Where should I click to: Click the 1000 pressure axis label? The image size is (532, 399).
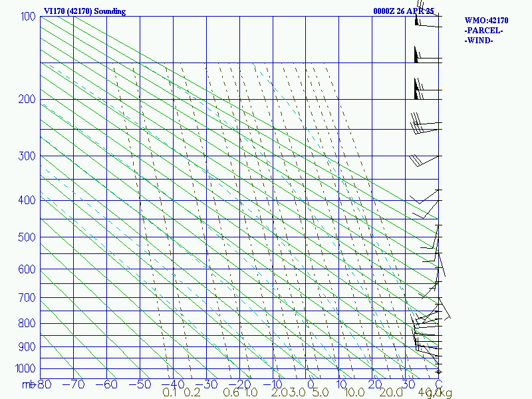coord(25,368)
